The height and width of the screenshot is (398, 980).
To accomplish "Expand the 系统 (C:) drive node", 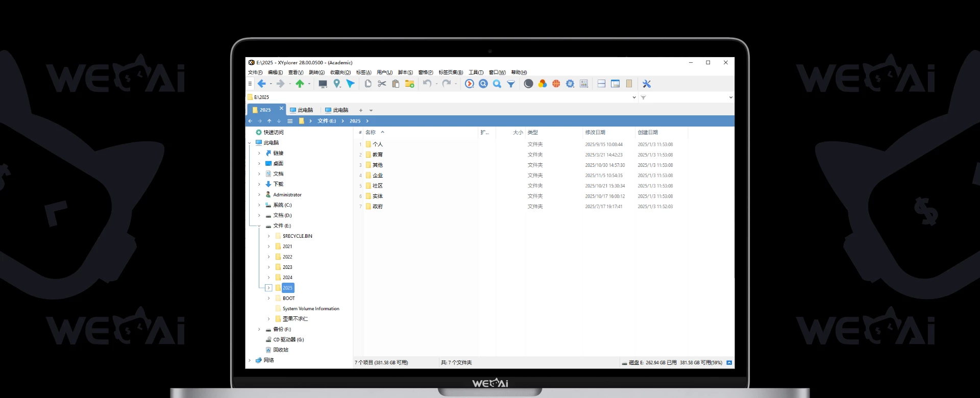I will pyautogui.click(x=259, y=205).
